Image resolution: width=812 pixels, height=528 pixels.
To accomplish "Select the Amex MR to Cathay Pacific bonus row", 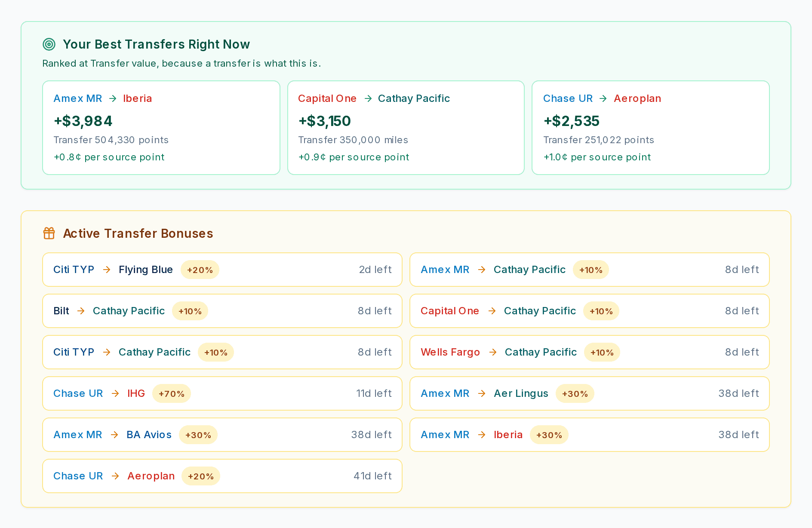I will pos(590,270).
